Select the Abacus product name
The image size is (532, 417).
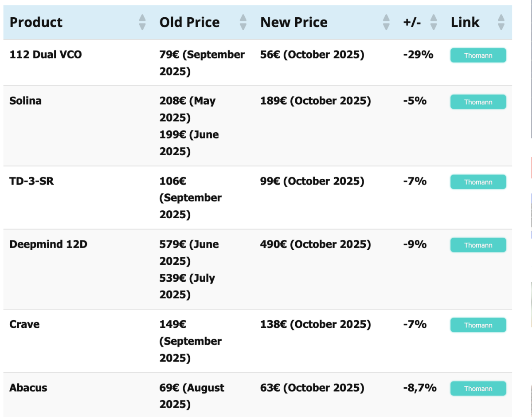click(x=28, y=388)
